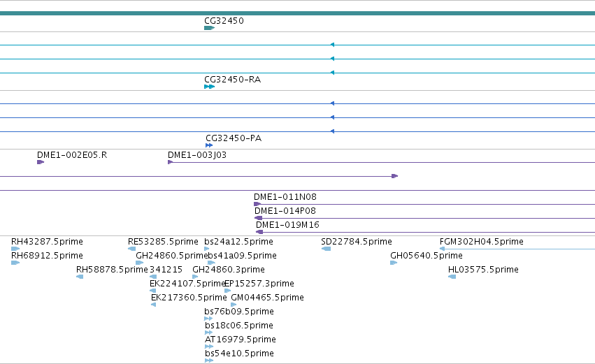
Task: Click the GH24860.3prime label
Action: pos(229,270)
